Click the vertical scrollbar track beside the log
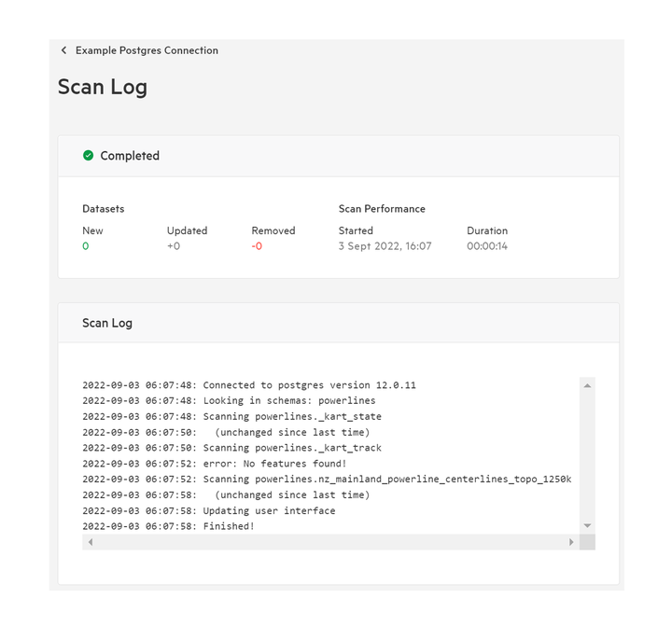This screenshot has width=672, height=626. (588, 455)
